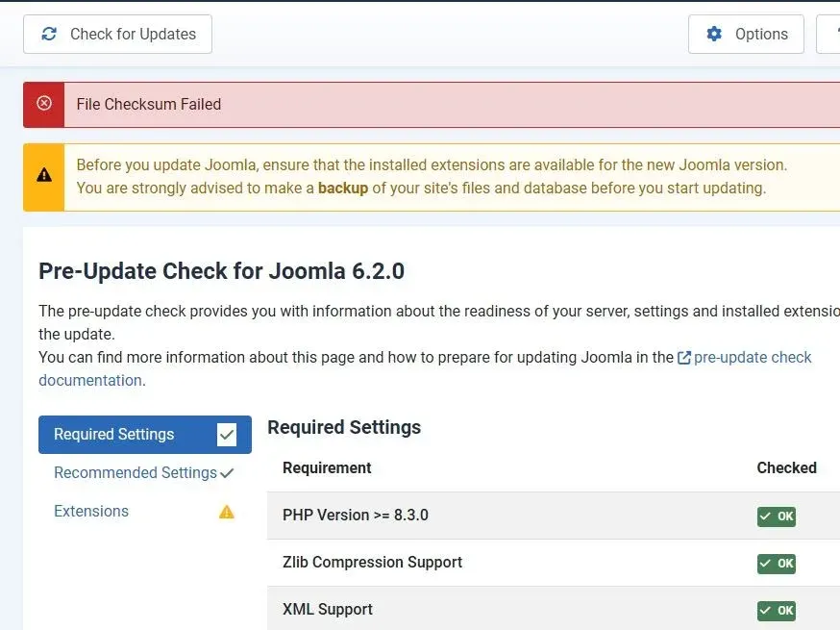The width and height of the screenshot is (840, 630).
Task: Click the Required Settings panel heading
Action: (344, 427)
